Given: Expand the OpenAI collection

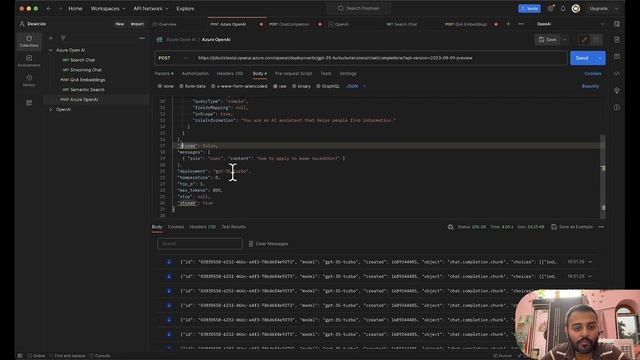Looking at the screenshot, I should point(51,109).
